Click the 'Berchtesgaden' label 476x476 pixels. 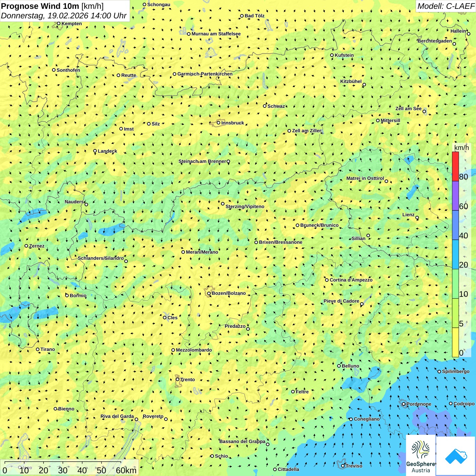click(x=435, y=41)
